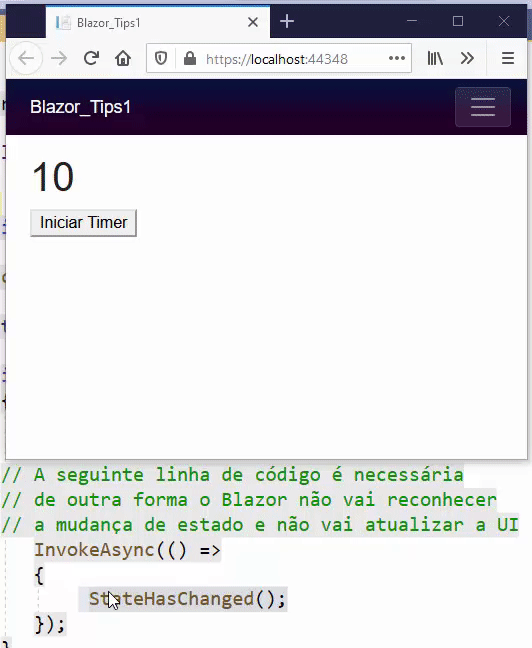Maximize the Firefox browser window
Image resolution: width=532 pixels, height=648 pixels.
click(458, 21)
